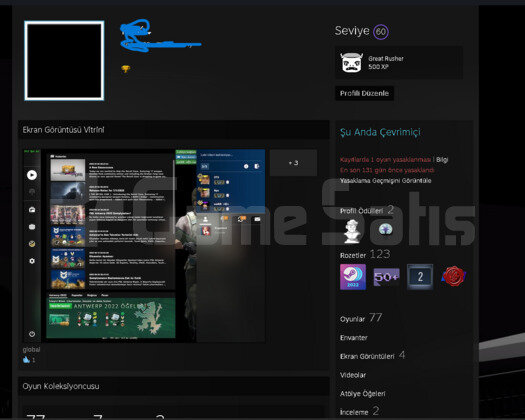Viewport: 525px width, 420px height.
Task: Click the +3 more screenshots tile
Action: click(293, 163)
